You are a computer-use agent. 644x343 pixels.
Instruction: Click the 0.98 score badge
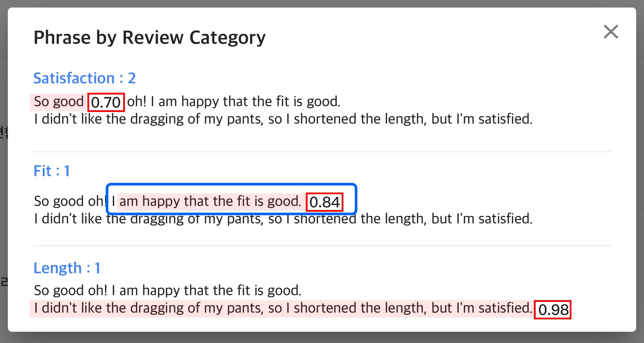click(553, 310)
